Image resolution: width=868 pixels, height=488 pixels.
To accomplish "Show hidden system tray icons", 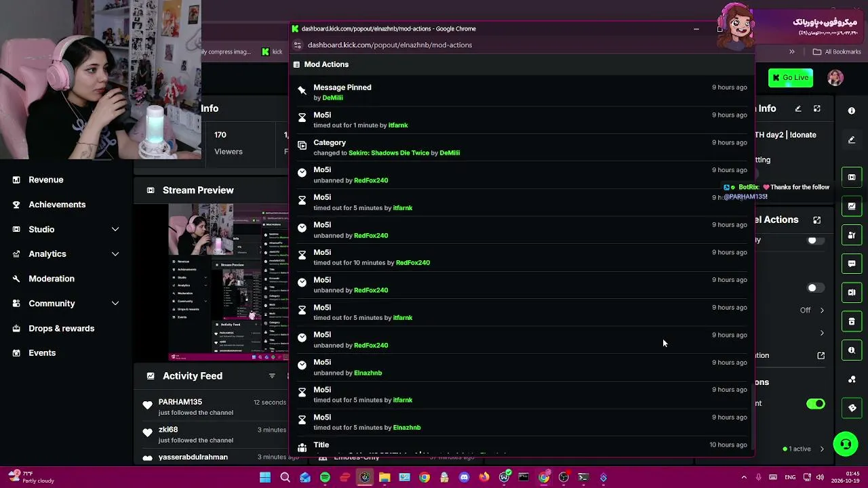I will pyautogui.click(x=744, y=478).
